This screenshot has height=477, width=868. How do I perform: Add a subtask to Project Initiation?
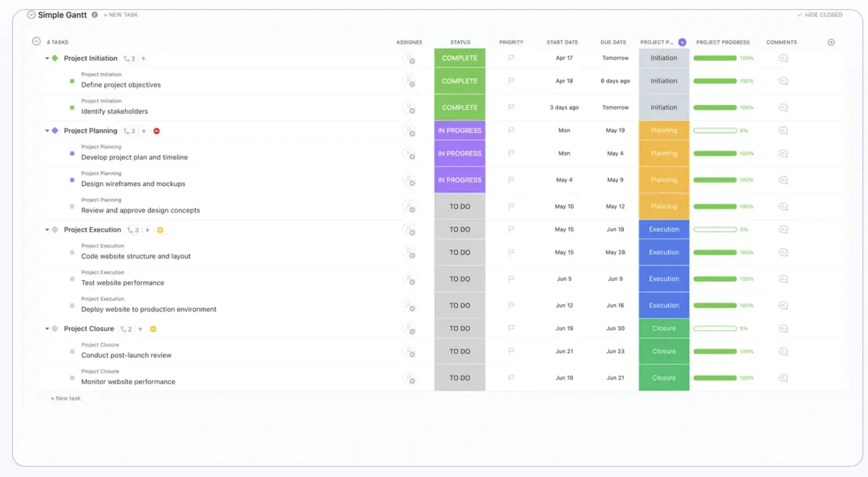144,58
